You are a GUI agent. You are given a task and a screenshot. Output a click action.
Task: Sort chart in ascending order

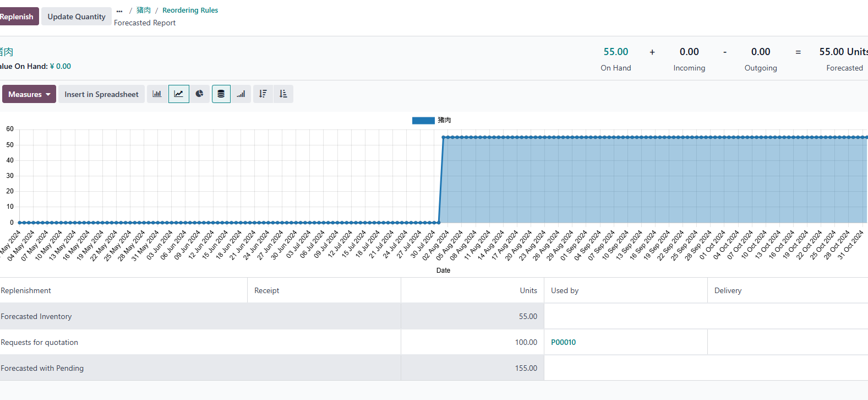coord(283,94)
